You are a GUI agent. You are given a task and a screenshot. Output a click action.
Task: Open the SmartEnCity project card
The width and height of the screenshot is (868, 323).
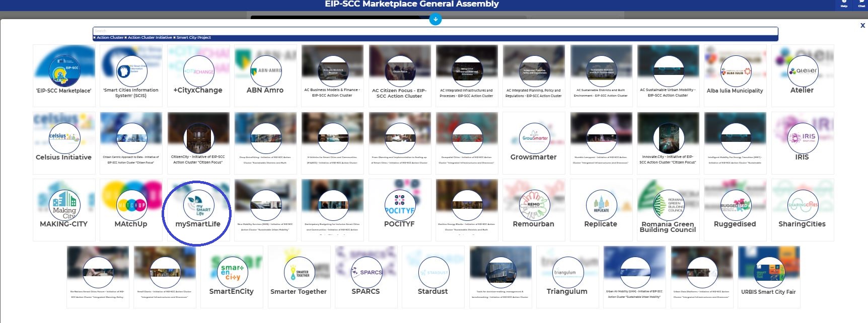[x=232, y=277]
